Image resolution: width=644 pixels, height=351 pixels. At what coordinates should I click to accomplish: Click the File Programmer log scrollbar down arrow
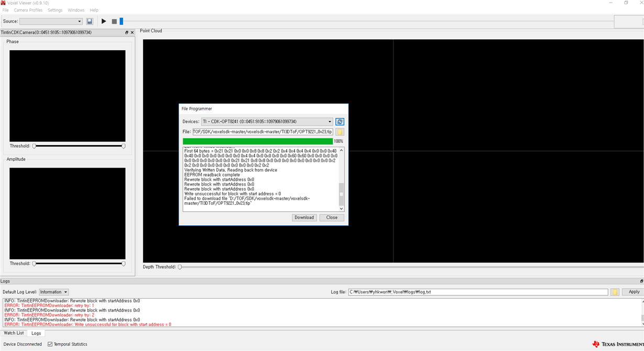[341, 209]
